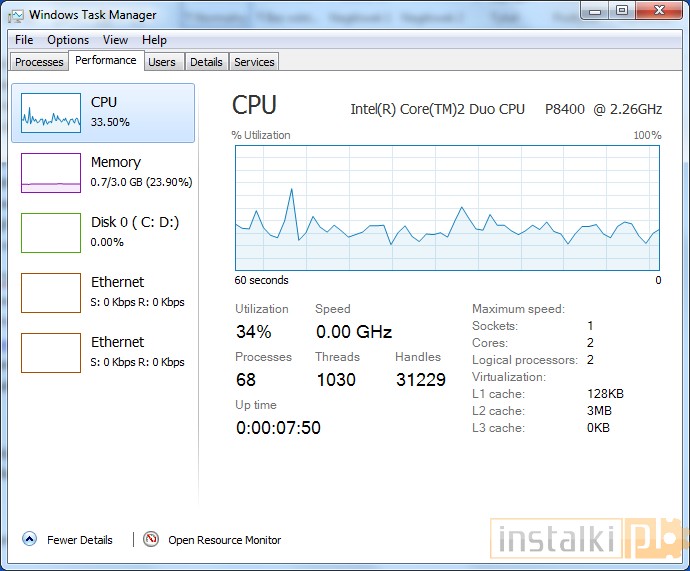The image size is (690, 571).
Task: Click the Cores label
Action: (490, 343)
